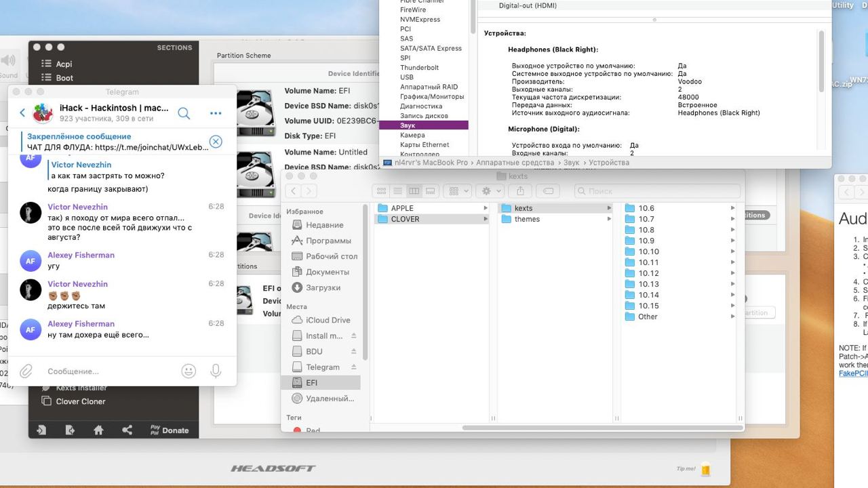The width and height of the screenshot is (868, 488).
Task: Click the import configuration icon in Clover Configurator
Action: click(x=41, y=430)
